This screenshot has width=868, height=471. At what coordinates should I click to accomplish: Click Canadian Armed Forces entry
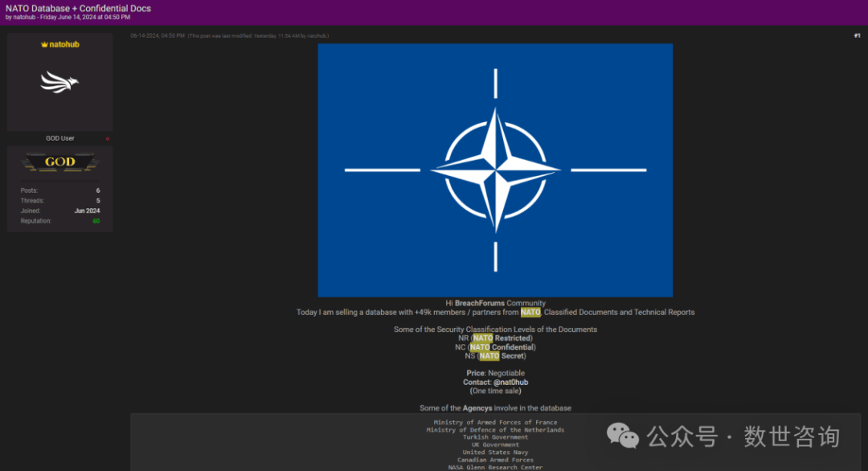tap(495, 460)
